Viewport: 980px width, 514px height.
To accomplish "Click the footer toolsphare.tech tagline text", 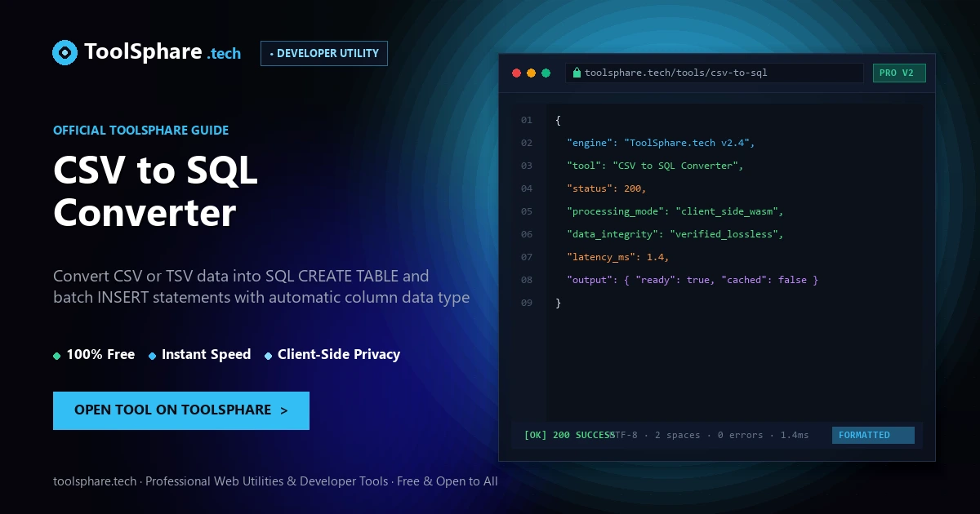I will pyautogui.click(x=275, y=481).
